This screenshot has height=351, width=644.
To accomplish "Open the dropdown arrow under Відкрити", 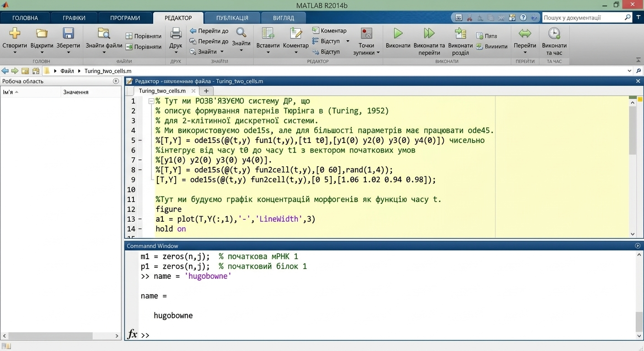I will 42,52.
